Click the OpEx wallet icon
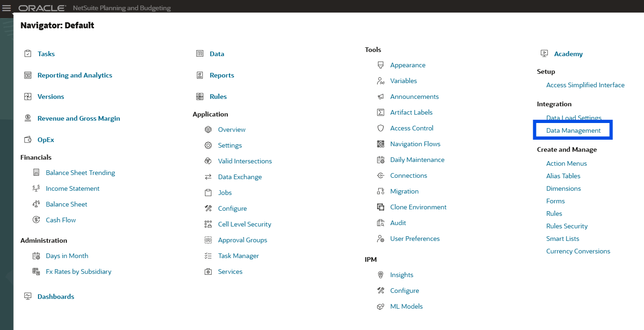 click(x=28, y=140)
